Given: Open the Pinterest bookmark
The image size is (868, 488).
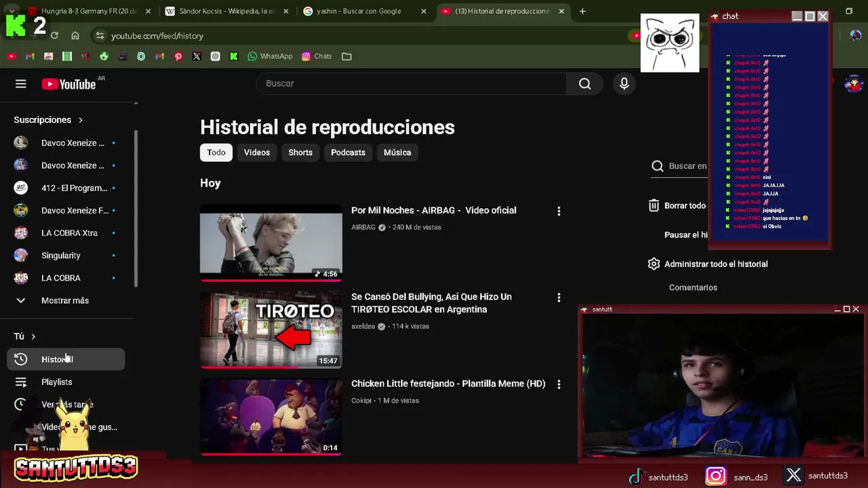Looking at the screenshot, I should click(178, 56).
